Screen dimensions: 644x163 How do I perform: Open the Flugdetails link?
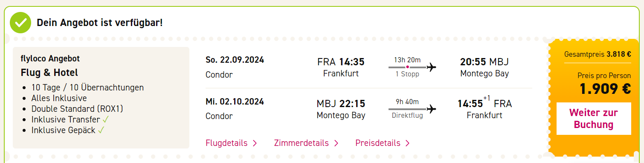tap(226, 143)
